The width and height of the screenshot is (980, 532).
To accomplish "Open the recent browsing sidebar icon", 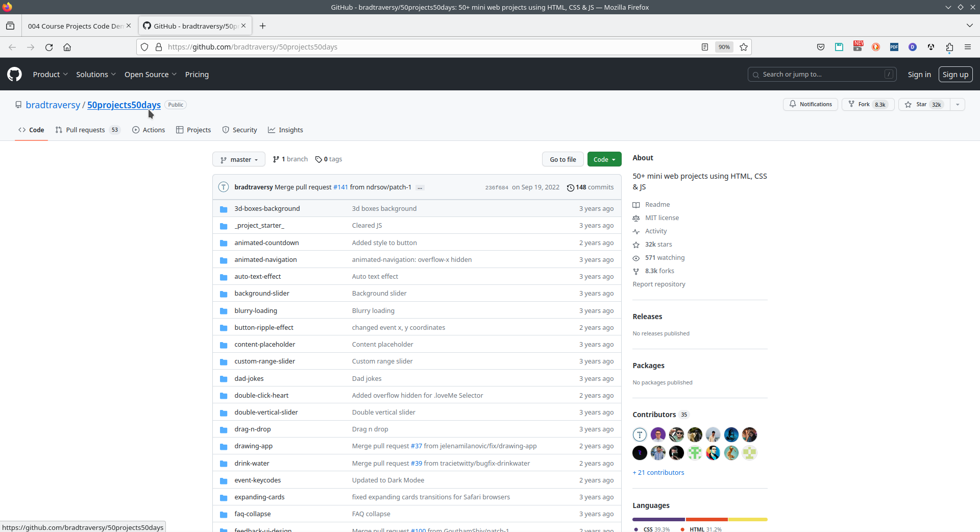I will pos(10,26).
